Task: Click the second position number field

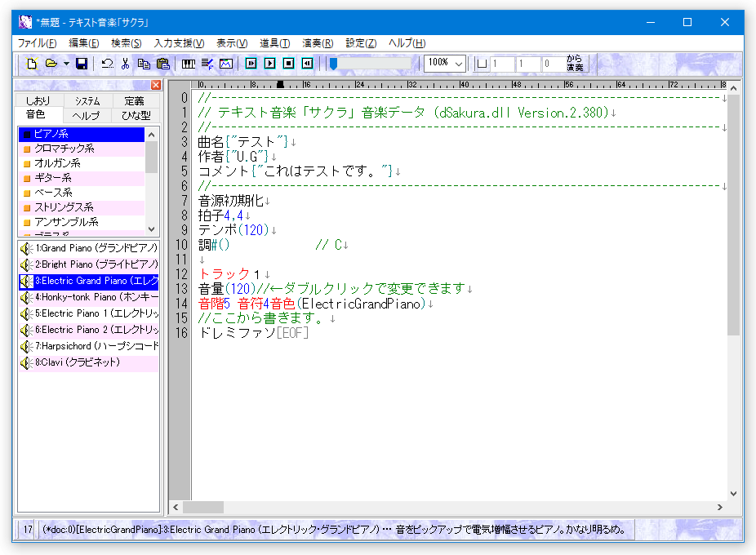Action: pyautogui.click(x=527, y=64)
